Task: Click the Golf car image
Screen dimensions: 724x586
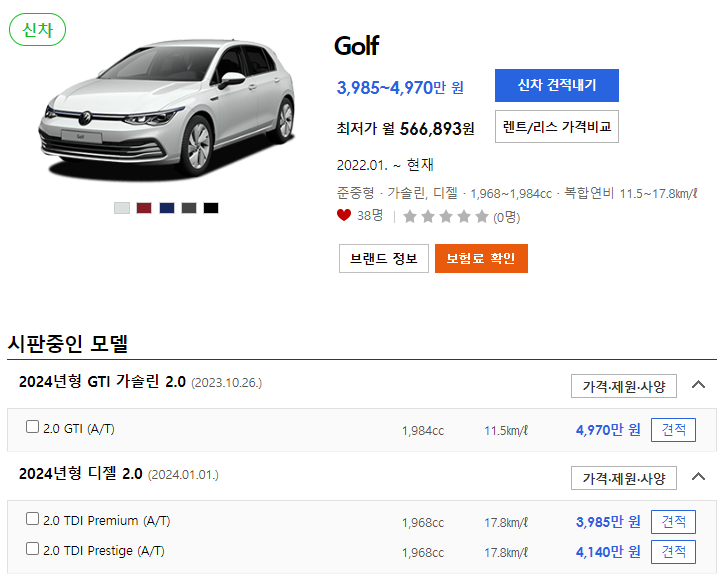Action: click(167, 109)
